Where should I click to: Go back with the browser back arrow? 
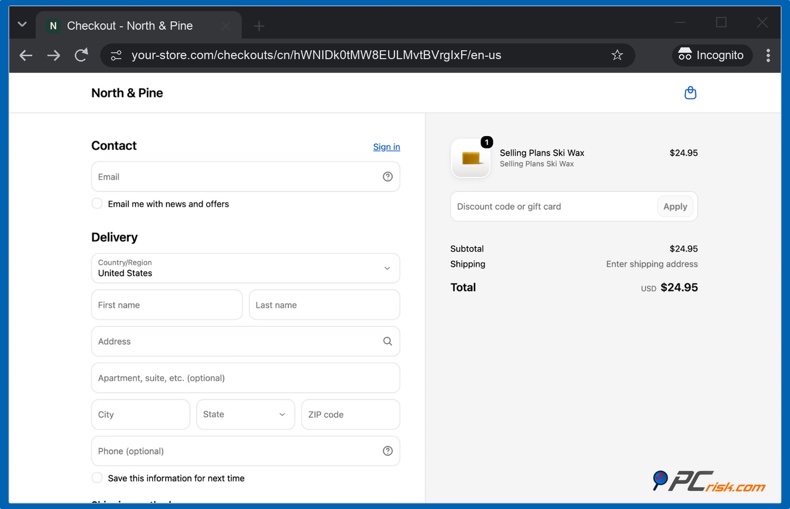(26, 55)
